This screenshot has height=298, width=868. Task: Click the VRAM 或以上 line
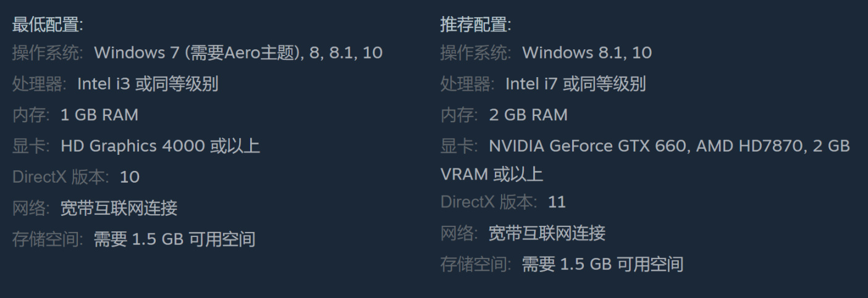(x=492, y=175)
